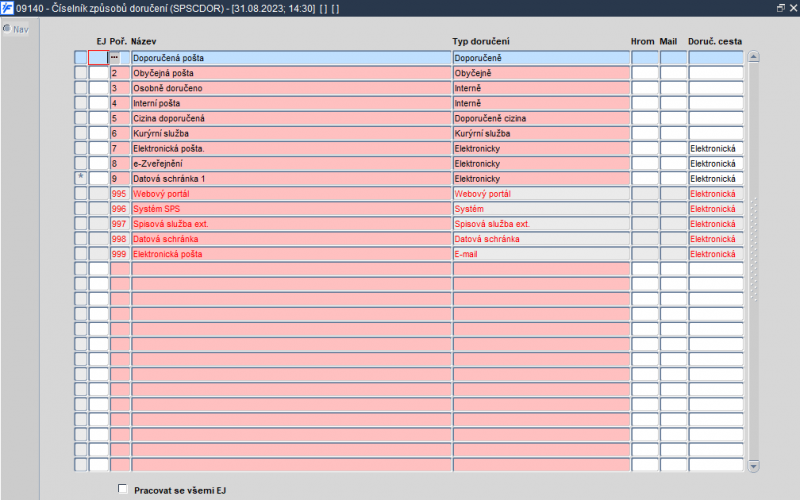Click the Doruč. cesta column header
Image resolution: width=800 pixels, height=500 pixels.
click(x=715, y=41)
